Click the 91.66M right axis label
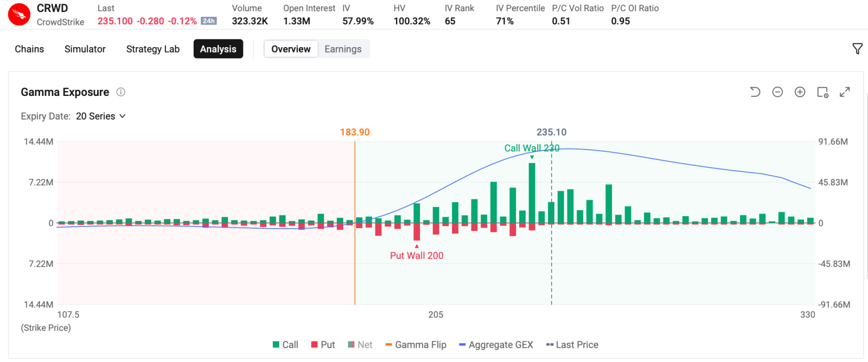Image resolution: width=868 pixels, height=362 pixels. pos(833,141)
